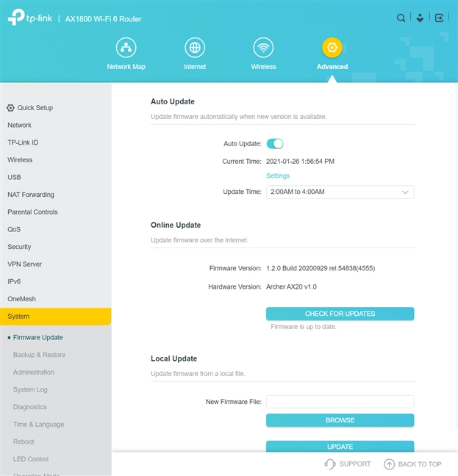Open NAT Forwarding in sidebar
This screenshot has height=476, width=458.
pyautogui.click(x=31, y=195)
